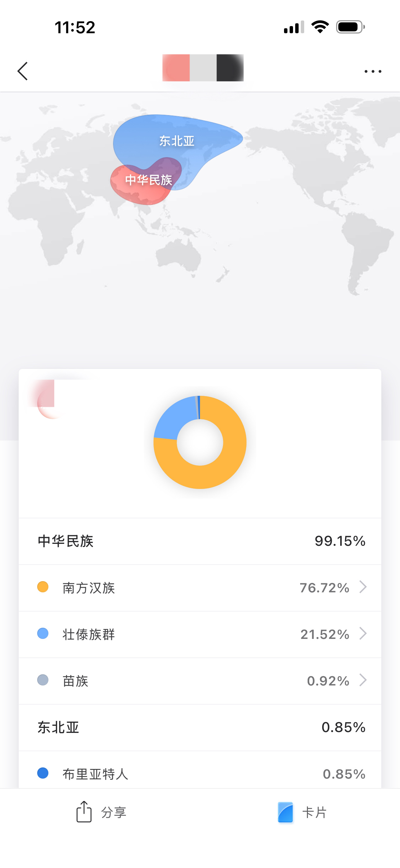The height and width of the screenshot is (868, 400).
Task: Tap the battery status icon
Action: pyautogui.click(x=350, y=27)
